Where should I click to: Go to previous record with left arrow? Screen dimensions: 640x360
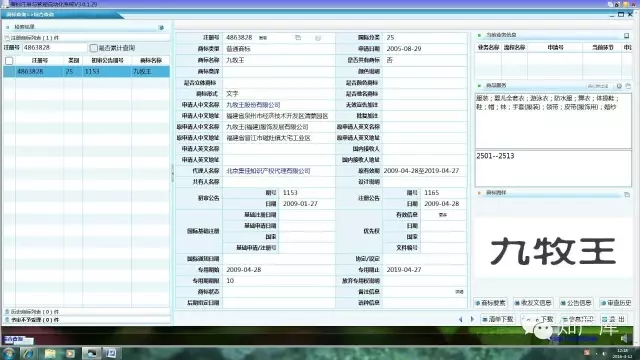coord(461,319)
